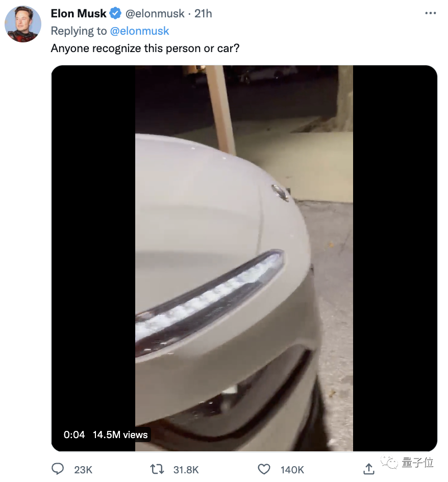Viewport: 448px width, 482px height.
Task: Click the share upload icon
Action: (x=369, y=469)
